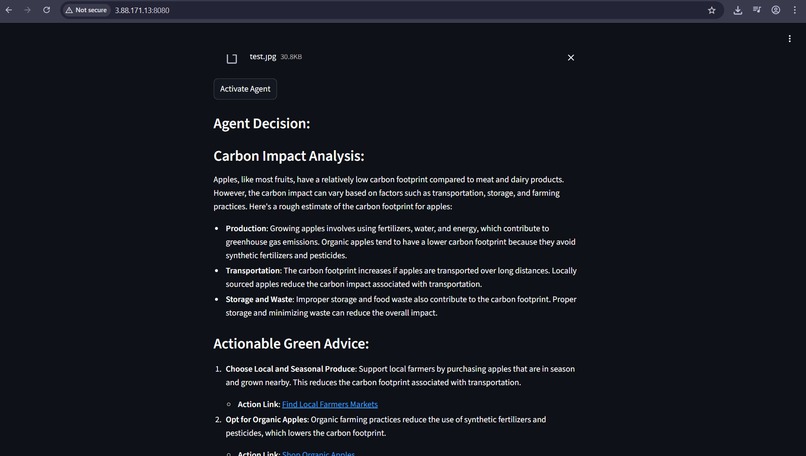This screenshot has height=456, width=806.
Task: Click the Carbon Impact Analysis heading
Action: coord(289,156)
